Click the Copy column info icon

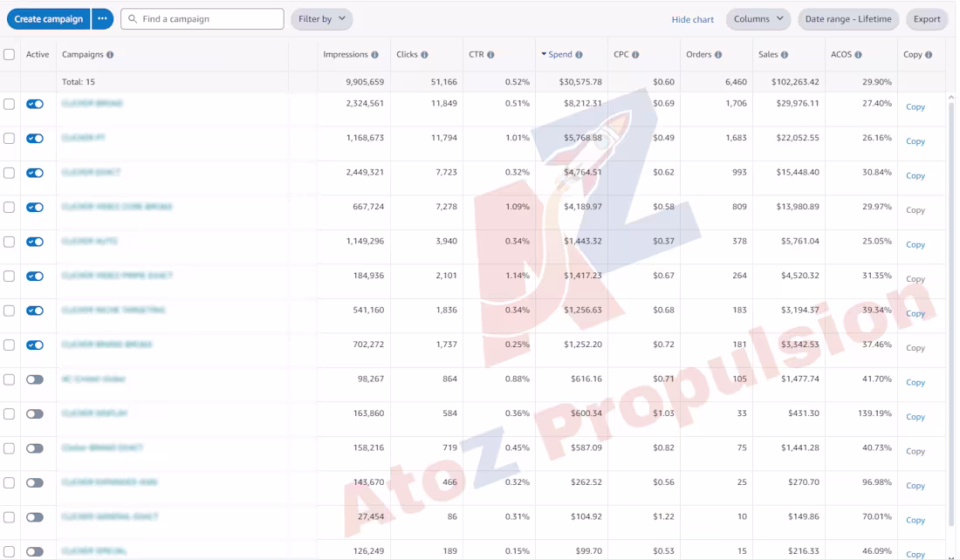coord(929,54)
